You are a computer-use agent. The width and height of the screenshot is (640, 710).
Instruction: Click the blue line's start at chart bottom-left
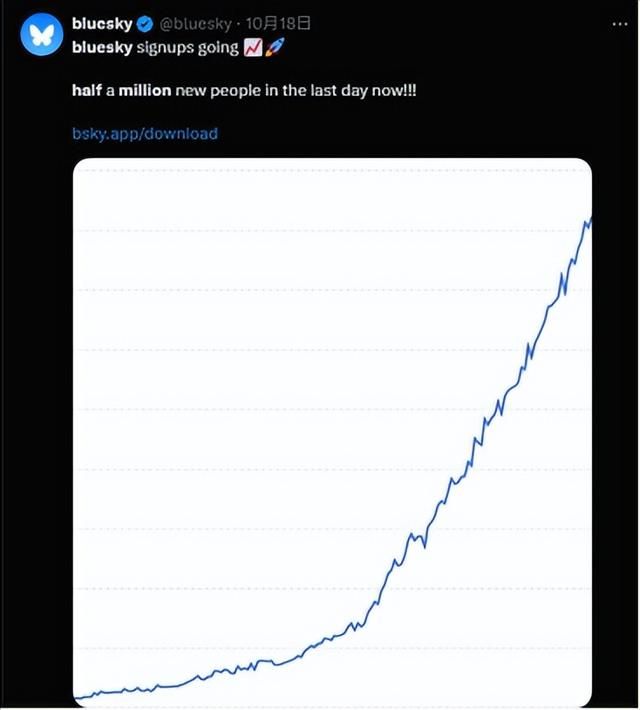tap(77, 696)
